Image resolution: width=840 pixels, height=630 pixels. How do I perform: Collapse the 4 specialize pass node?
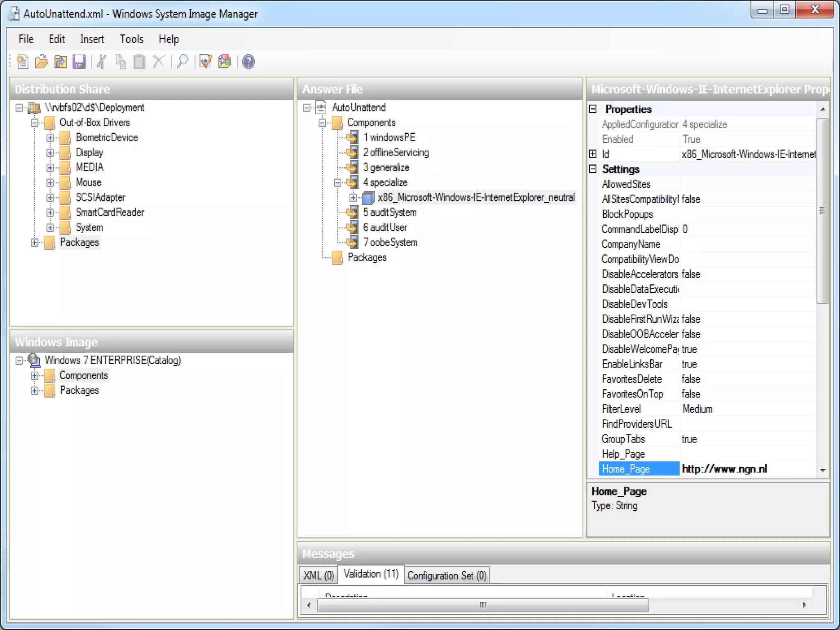[x=337, y=183]
